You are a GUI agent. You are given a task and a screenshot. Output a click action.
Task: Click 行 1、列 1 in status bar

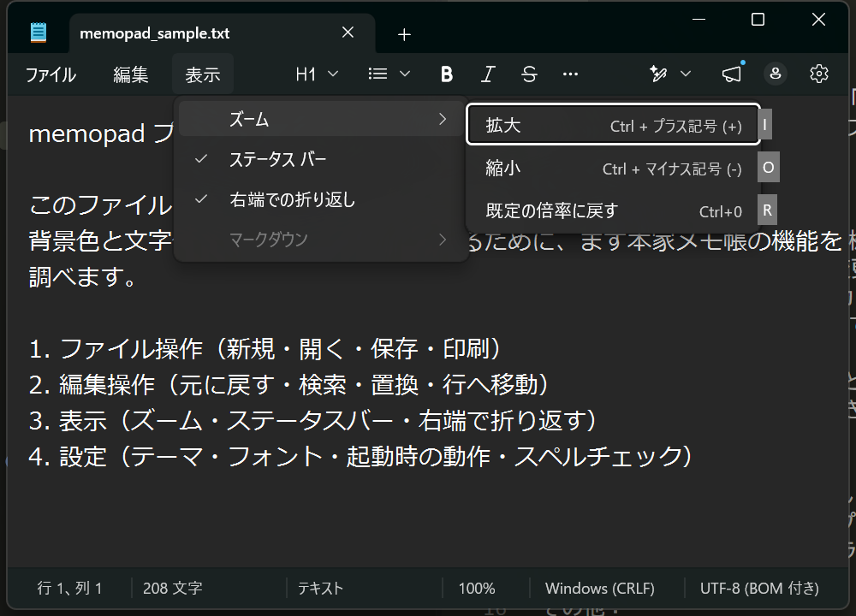coord(69,588)
